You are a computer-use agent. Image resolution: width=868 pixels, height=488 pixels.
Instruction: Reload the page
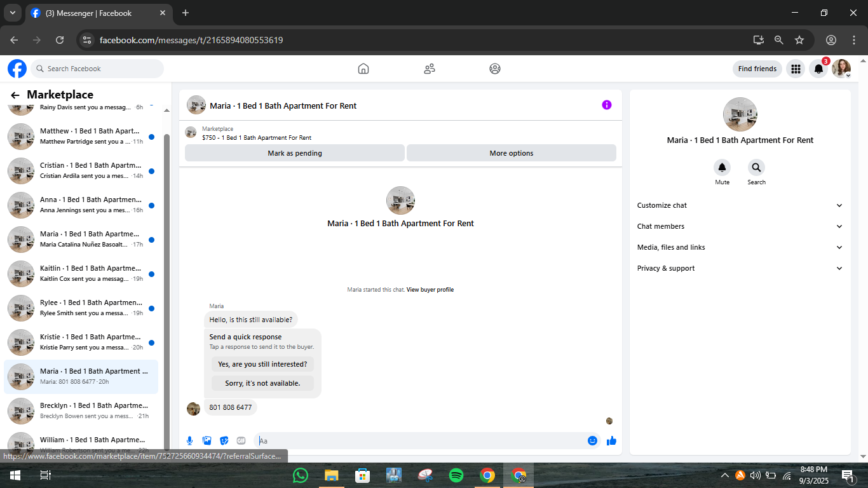click(60, 40)
